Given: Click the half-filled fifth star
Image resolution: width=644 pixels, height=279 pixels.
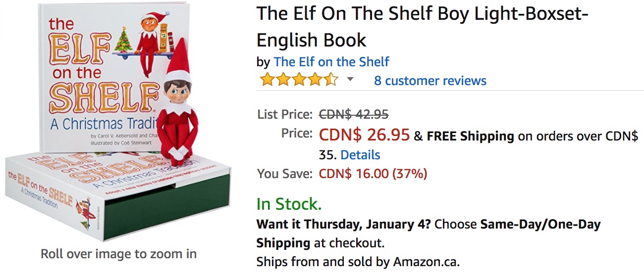Looking at the screenshot, I should coord(331,80).
